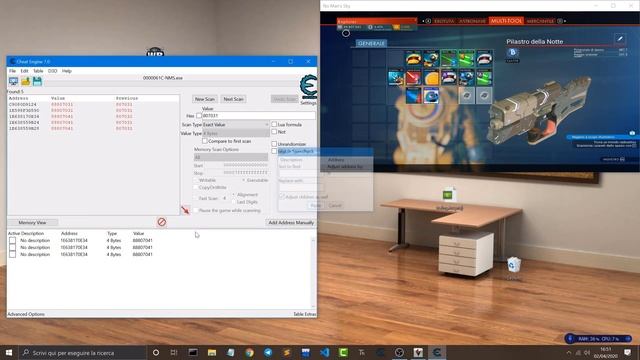The height and width of the screenshot is (360, 640).
Task: Click the camera icon in game window
Action: click(x=632, y=133)
